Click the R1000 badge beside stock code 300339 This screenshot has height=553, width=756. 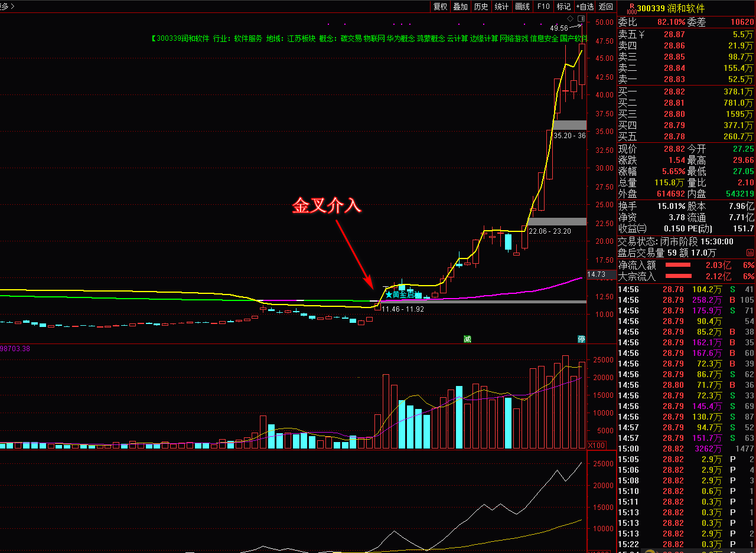point(631,8)
